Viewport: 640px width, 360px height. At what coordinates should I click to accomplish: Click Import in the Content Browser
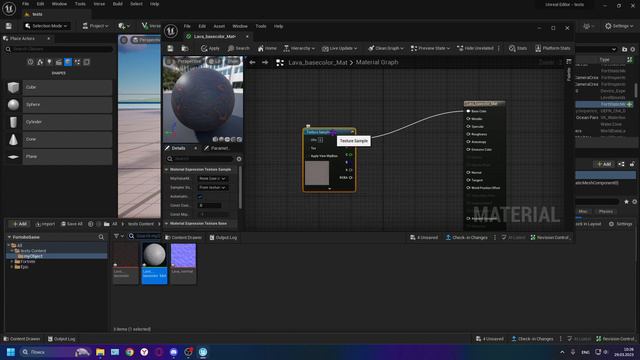(45, 224)
